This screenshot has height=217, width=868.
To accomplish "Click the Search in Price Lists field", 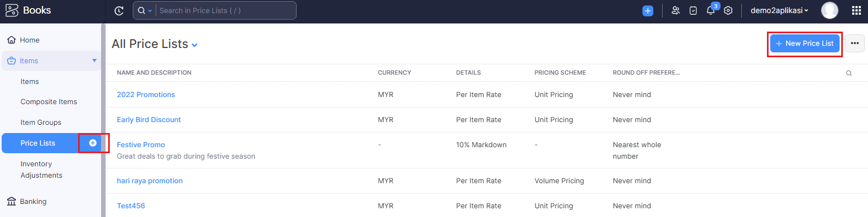I will click(x=226, y=10).
